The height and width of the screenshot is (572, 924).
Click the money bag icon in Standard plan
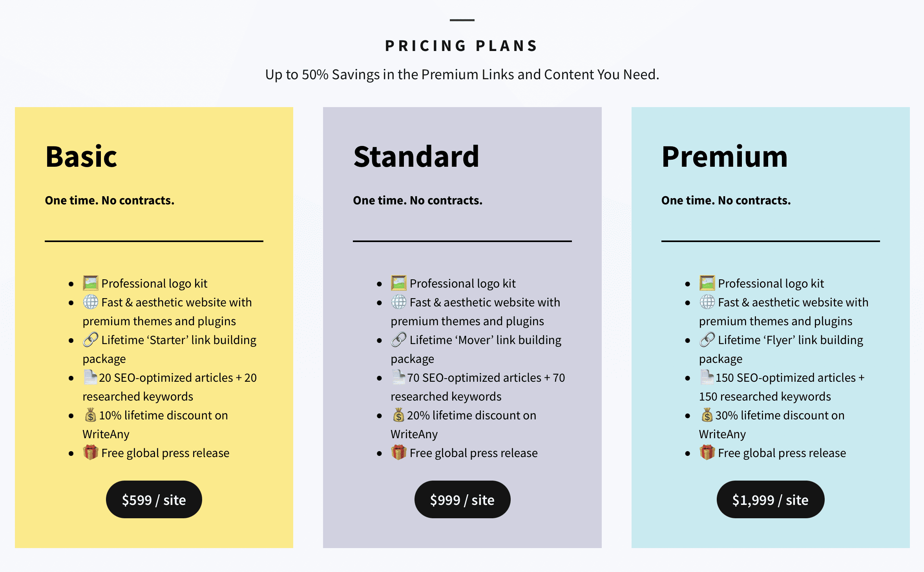pos(398,415)
